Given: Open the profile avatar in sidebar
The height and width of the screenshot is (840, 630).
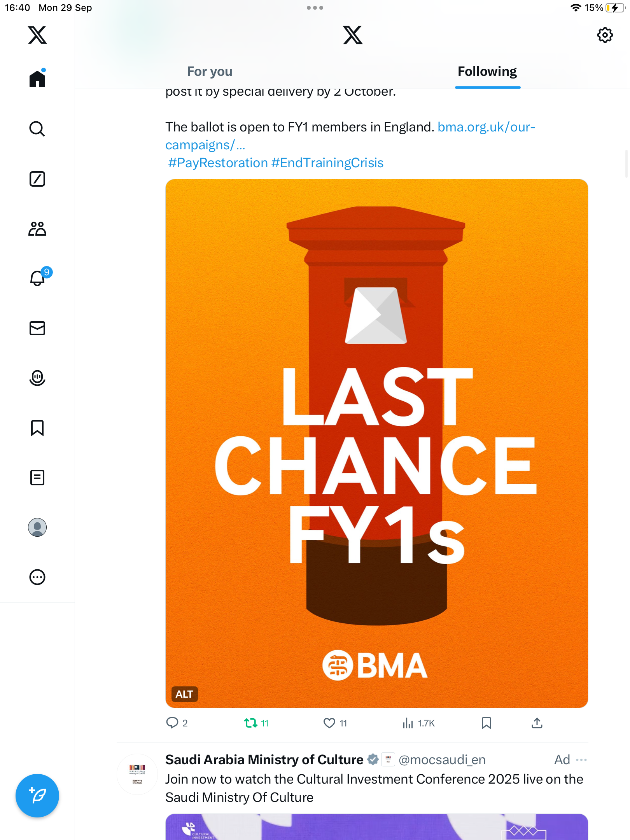Looking at the screenshot, I should point(37,527).
